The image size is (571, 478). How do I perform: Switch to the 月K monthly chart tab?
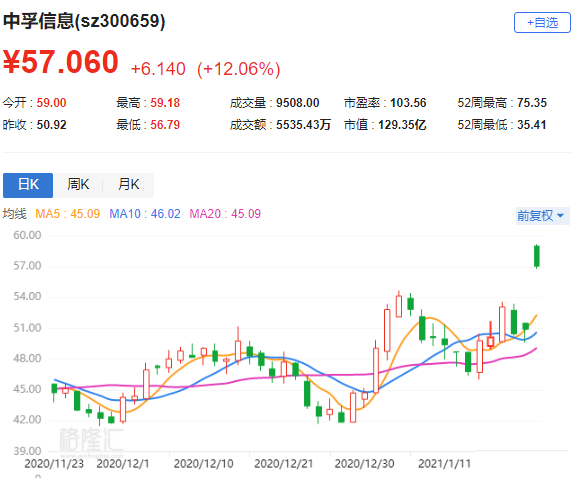click(x=129, y=185)
